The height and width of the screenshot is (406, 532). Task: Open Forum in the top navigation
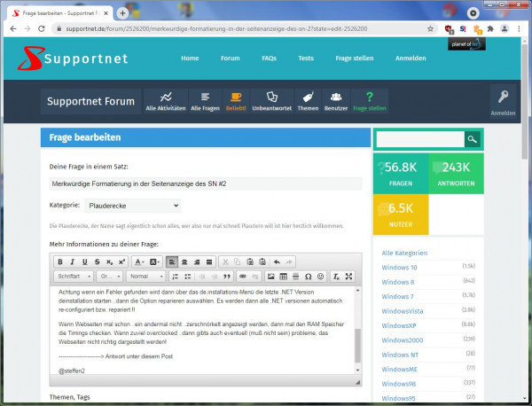pyautogui.click(x=231, y=58)
